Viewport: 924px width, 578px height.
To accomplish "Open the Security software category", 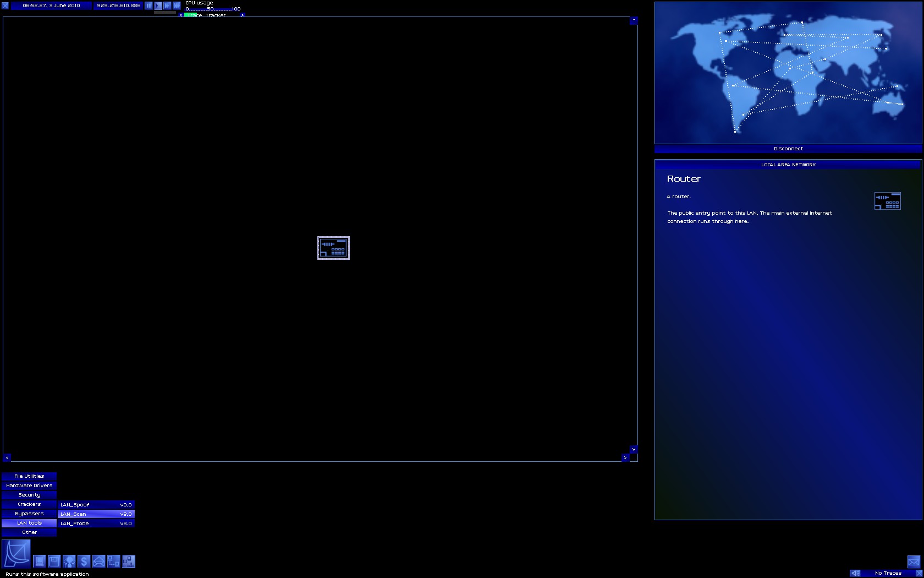I will (29, 495).
